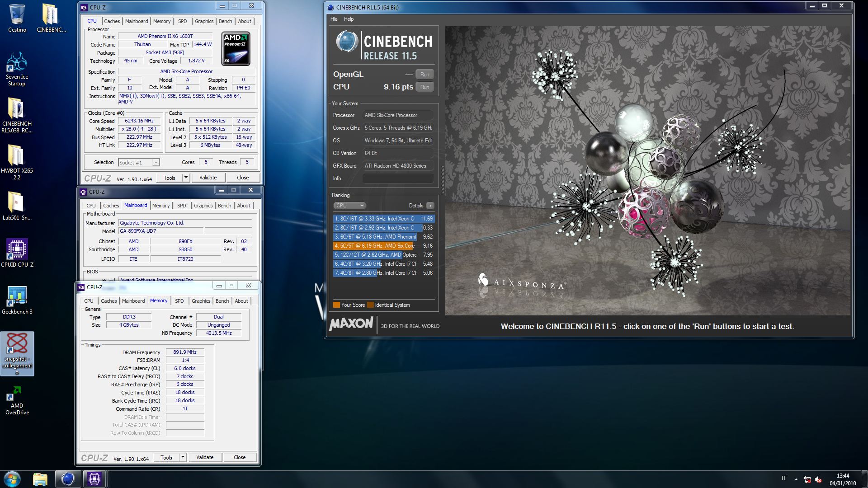Screen dimensions: 868x488
Task: Click the DRAM Frequency value 891.9 MHz
Action: pos(185,352)
